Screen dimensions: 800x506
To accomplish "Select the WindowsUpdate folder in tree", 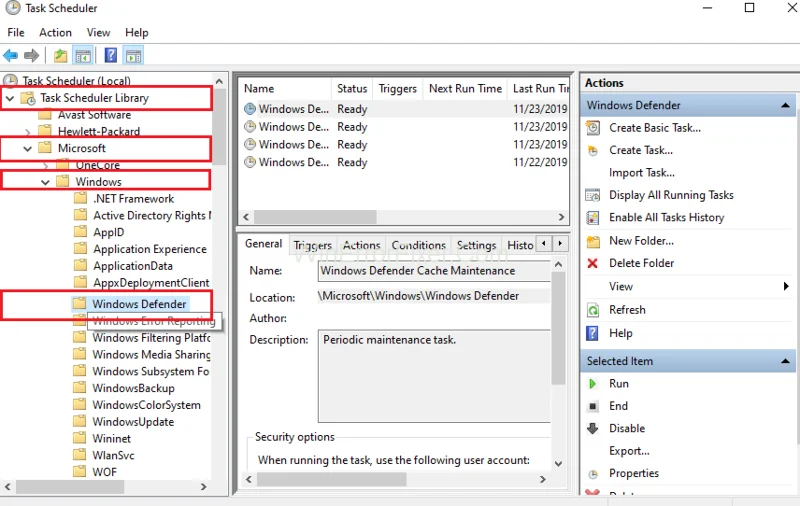I will point(133,422).
